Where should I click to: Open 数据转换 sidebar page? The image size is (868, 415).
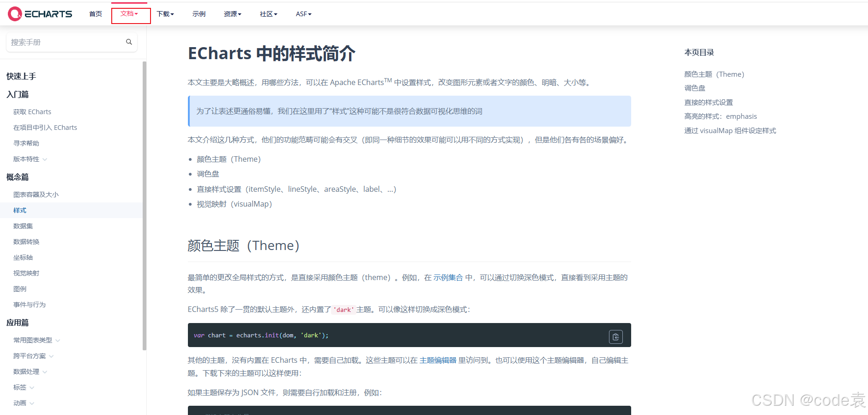(26, 242)
